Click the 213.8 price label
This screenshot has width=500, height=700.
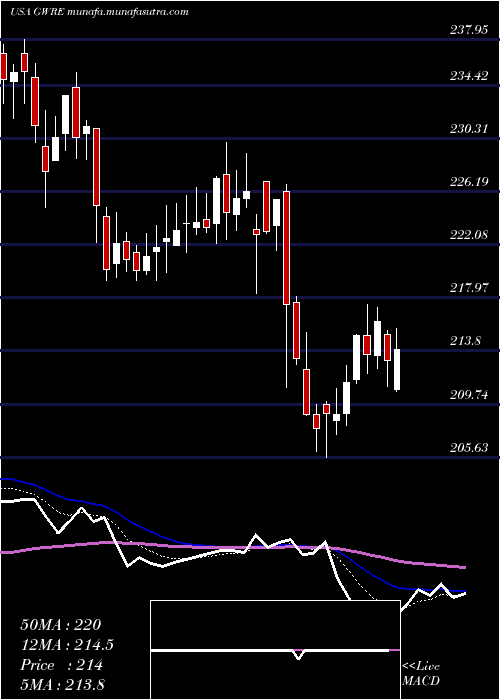(x=465, y=342)
